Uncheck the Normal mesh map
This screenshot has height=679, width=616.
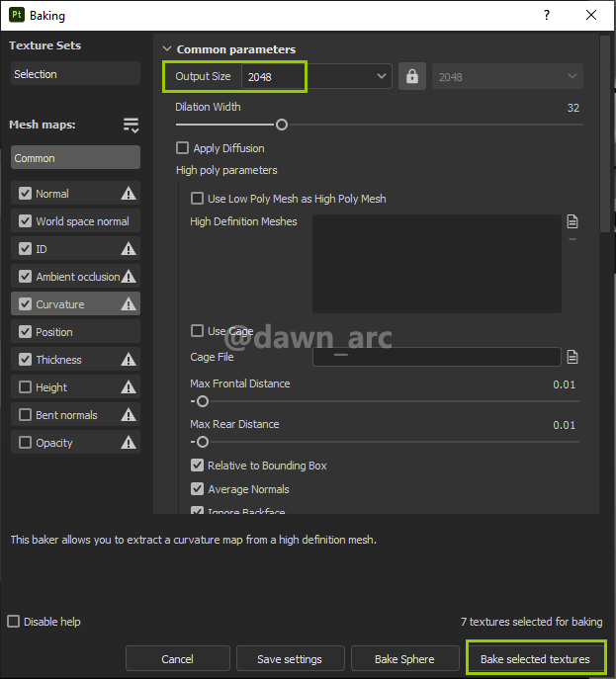pyautogui.click(x=25, y=193)
